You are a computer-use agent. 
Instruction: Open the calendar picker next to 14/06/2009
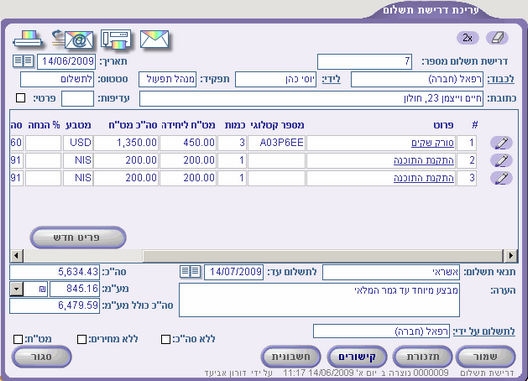point(23,61)
